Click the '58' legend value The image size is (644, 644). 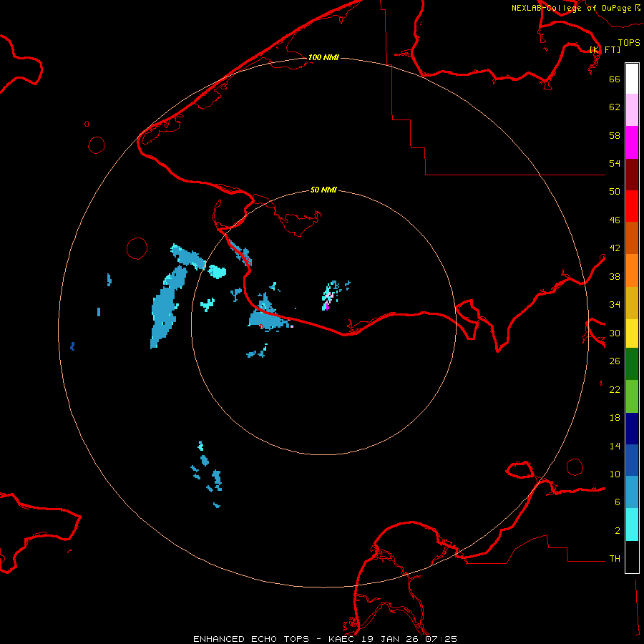[615, 135]
